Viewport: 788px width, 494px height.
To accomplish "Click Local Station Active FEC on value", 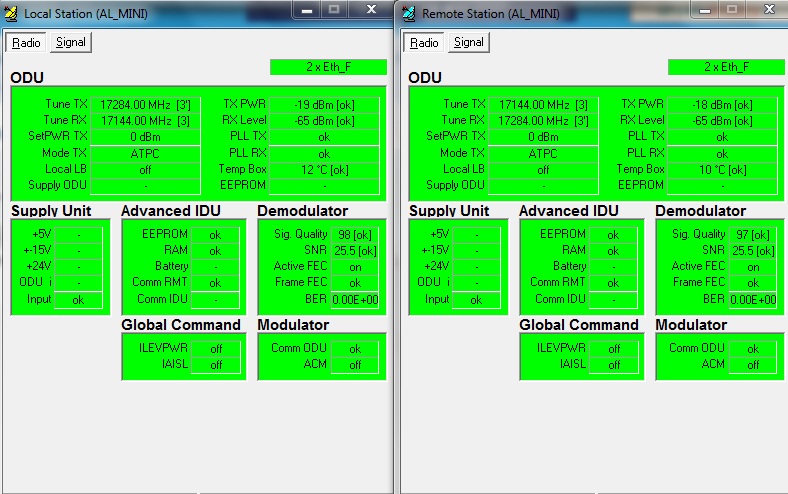I will 355,267.
